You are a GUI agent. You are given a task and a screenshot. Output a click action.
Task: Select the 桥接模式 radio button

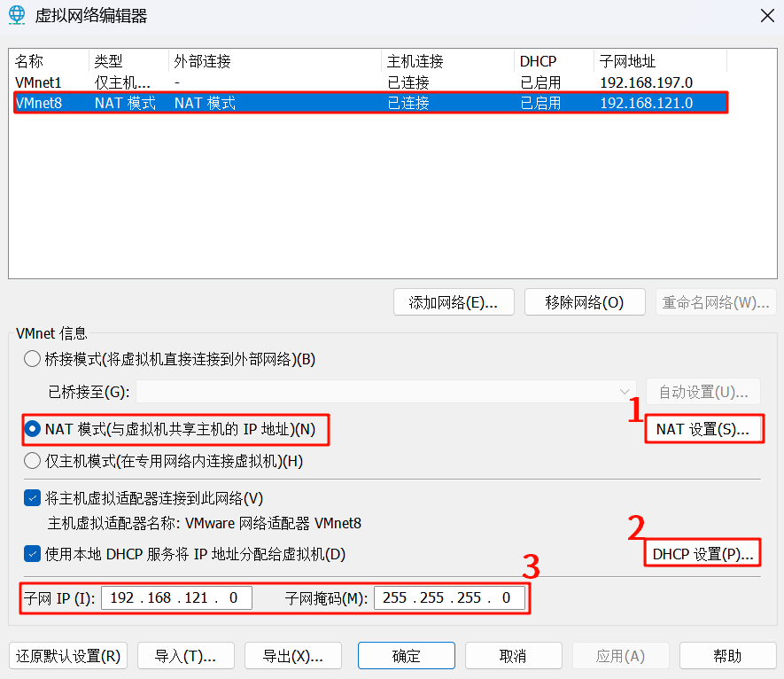pyautogui.click(x=32, y=359)
